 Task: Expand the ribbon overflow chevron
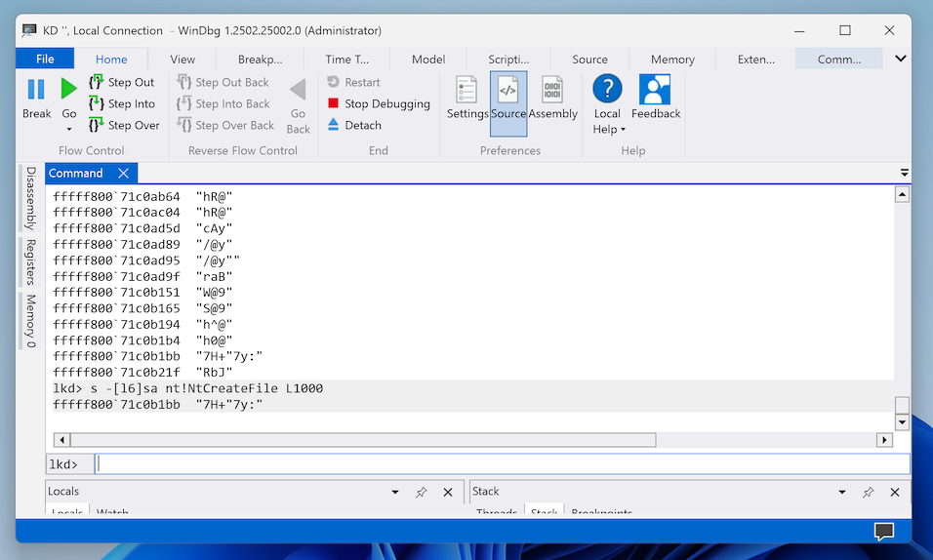[x=900, y=59]
